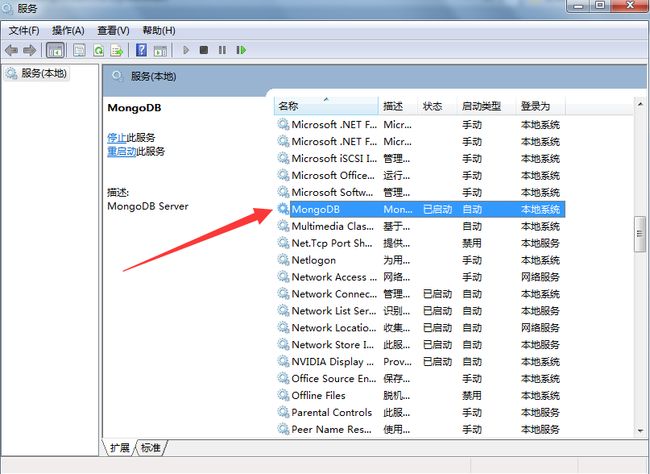This screenshot has height=474, width=650.
Task: Click the Export List toolbar icon
Action: [117, 51]
